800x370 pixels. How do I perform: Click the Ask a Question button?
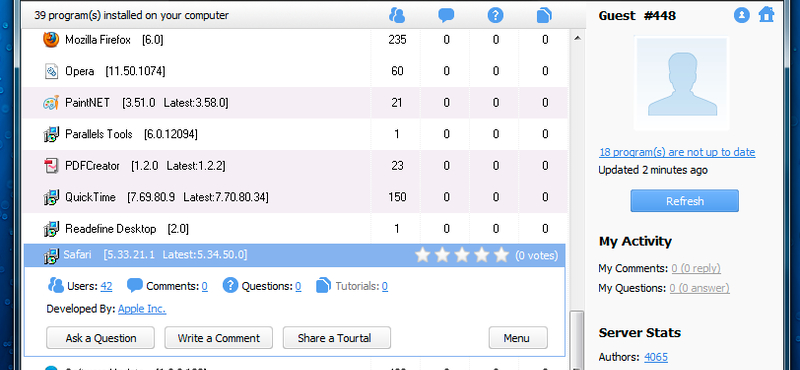(x=101, y=338)
